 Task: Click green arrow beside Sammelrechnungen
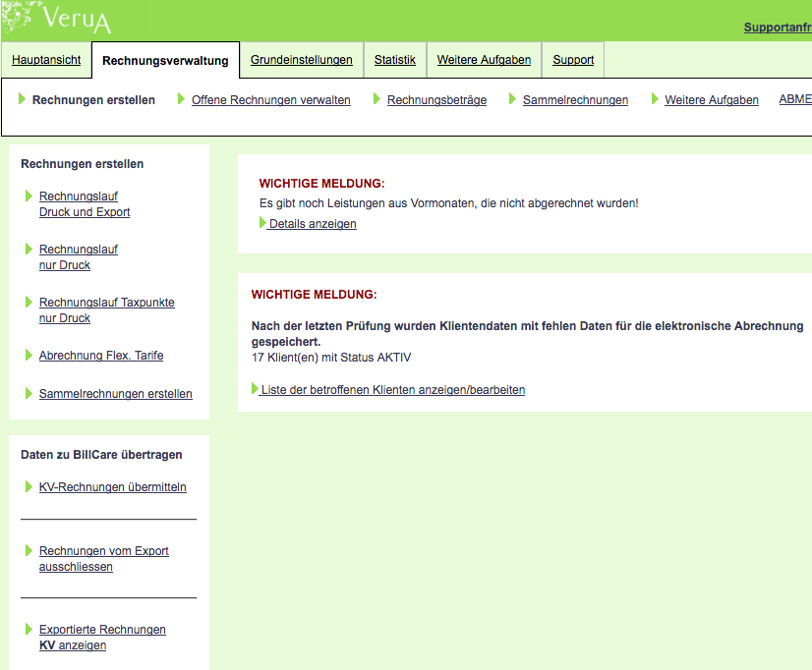512,98
